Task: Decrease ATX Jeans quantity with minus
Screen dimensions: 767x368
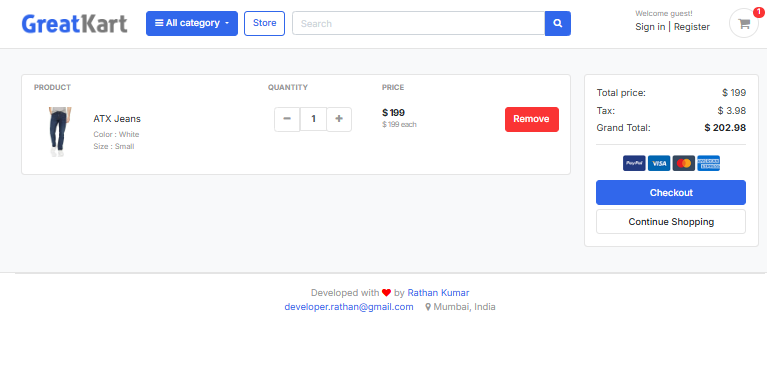Action: coord(287,119)
